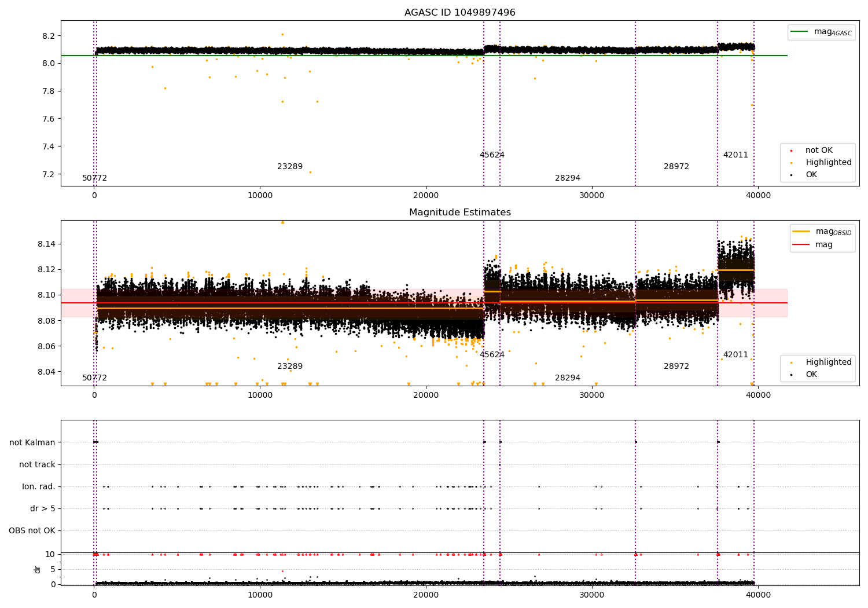The image size is (868, 608).
Task: Click the red line sample beside 'mag' legend entry
Action: tap(801, 244)
